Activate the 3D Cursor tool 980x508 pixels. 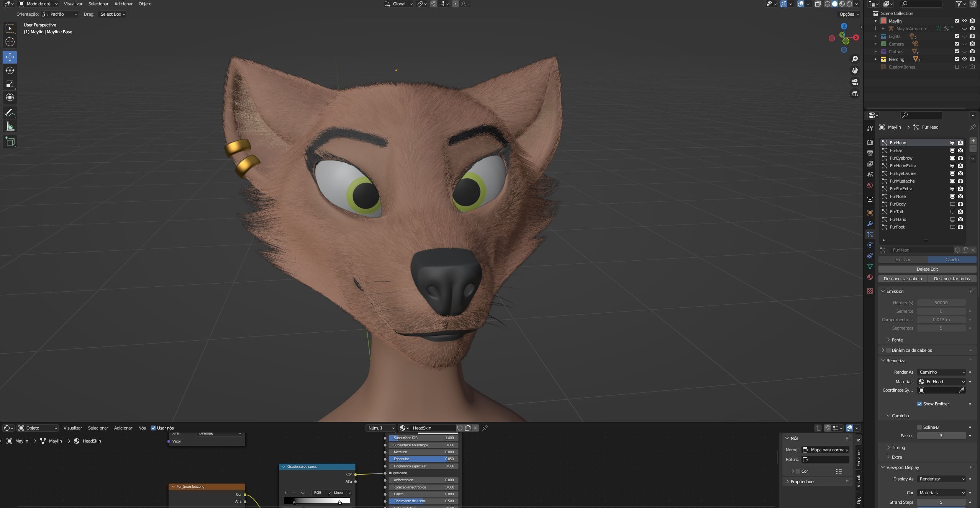[x=10, y=42]
